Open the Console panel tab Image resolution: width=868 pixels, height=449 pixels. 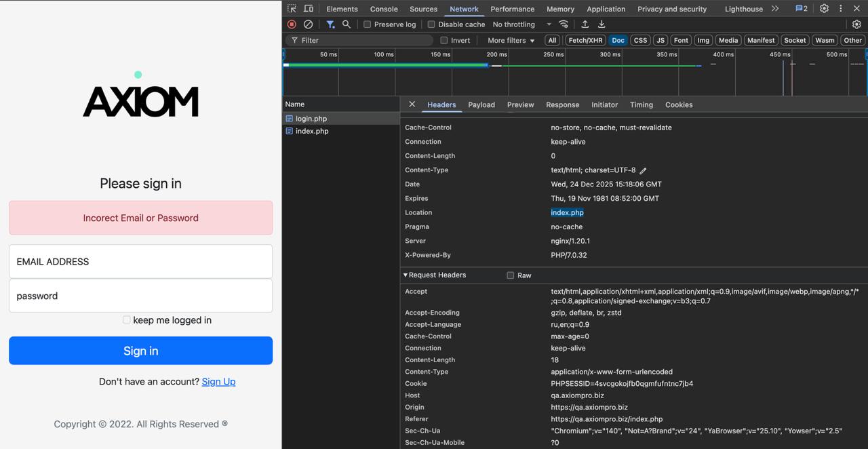click(384, 9)
